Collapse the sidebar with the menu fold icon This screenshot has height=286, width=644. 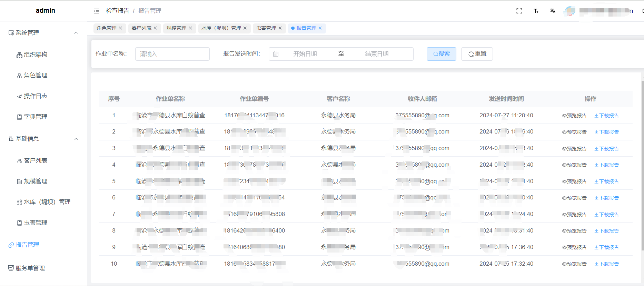click(x=97, y=11)
